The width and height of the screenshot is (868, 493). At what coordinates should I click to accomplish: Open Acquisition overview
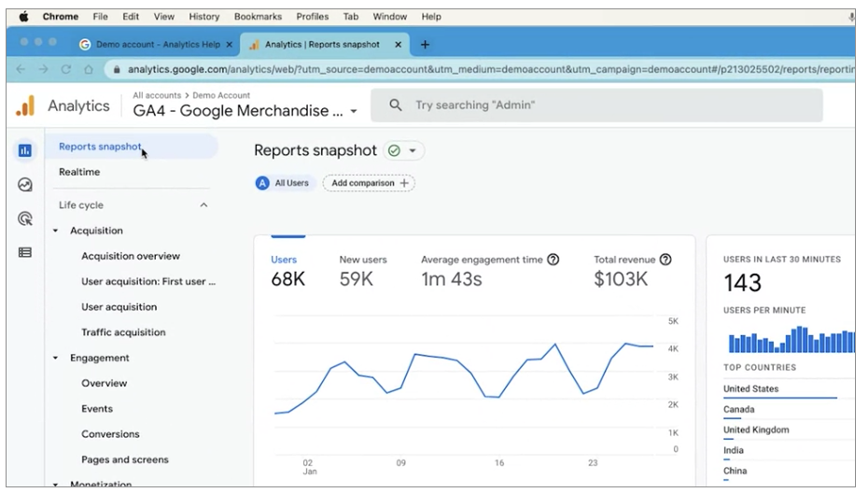(131, 256)
